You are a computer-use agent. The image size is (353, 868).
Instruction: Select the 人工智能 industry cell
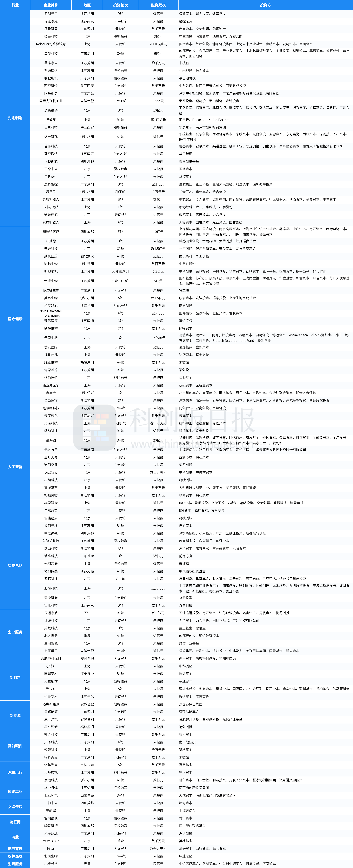click(x=15, y=467)
